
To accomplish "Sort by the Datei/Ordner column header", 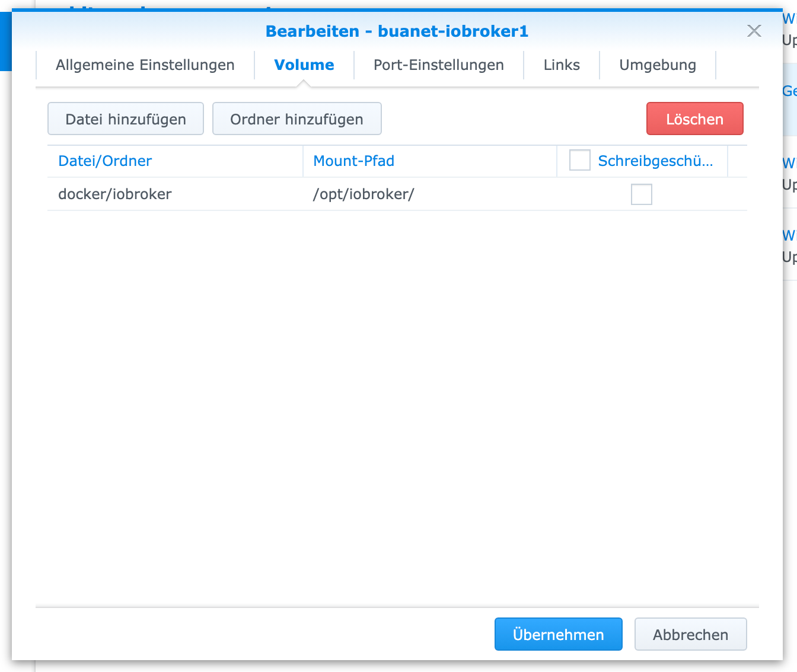I will tap(175, 161).
